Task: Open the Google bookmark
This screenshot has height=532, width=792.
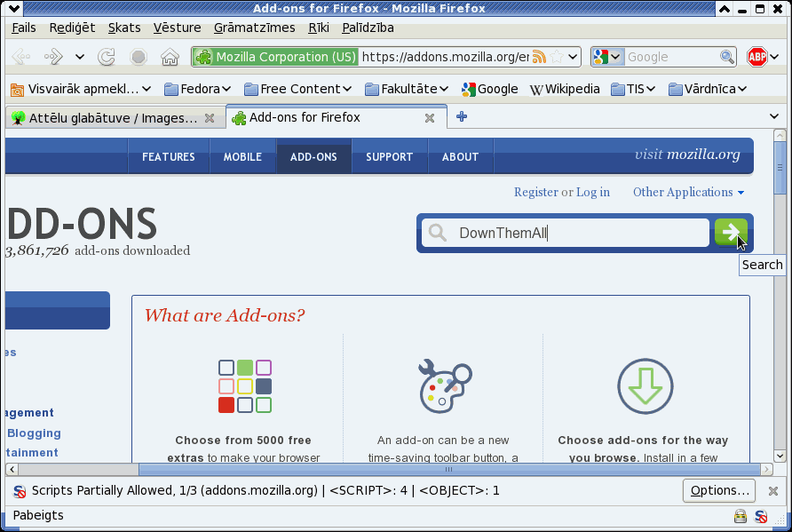Action: point(489,89)
